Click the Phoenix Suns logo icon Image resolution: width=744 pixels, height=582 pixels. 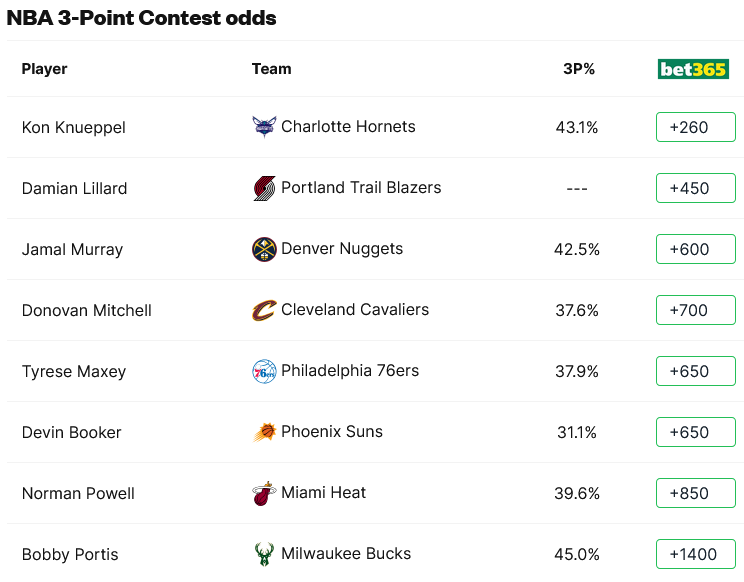[x=264, y=432]
